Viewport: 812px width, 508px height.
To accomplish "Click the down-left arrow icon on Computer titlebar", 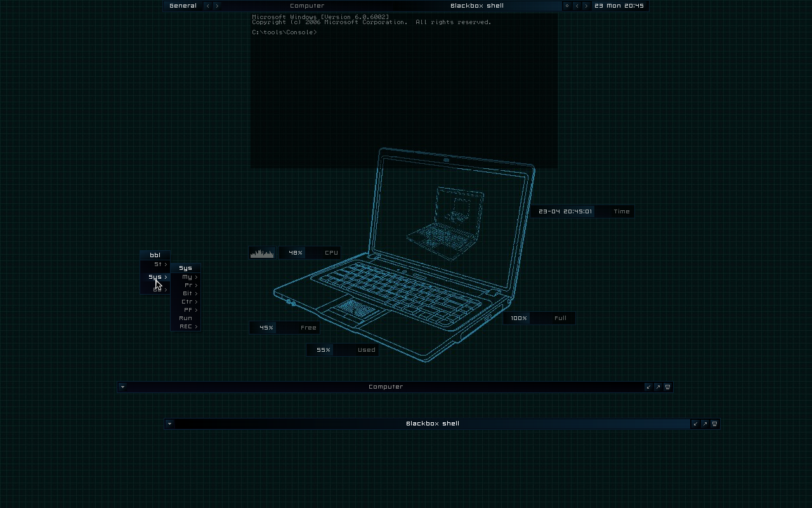I will click(x=648, y=387).
